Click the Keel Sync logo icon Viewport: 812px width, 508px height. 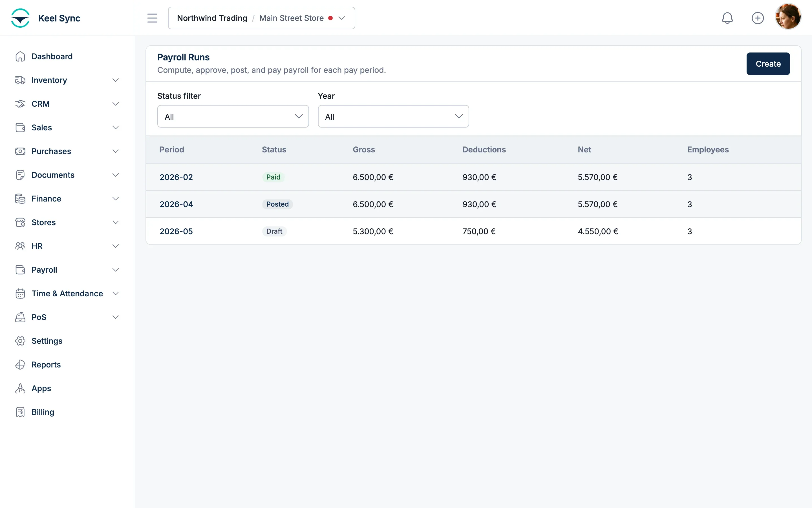(20, 18)
